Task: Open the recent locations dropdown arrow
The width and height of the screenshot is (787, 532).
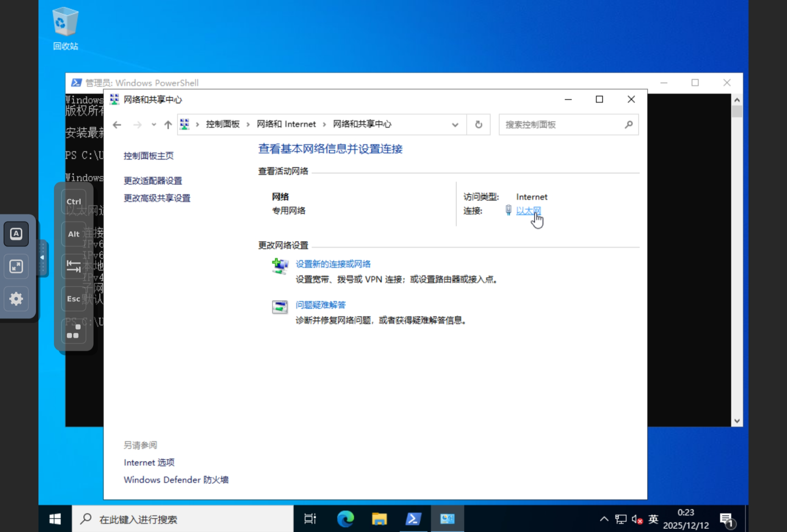Action: pos(154,125)
